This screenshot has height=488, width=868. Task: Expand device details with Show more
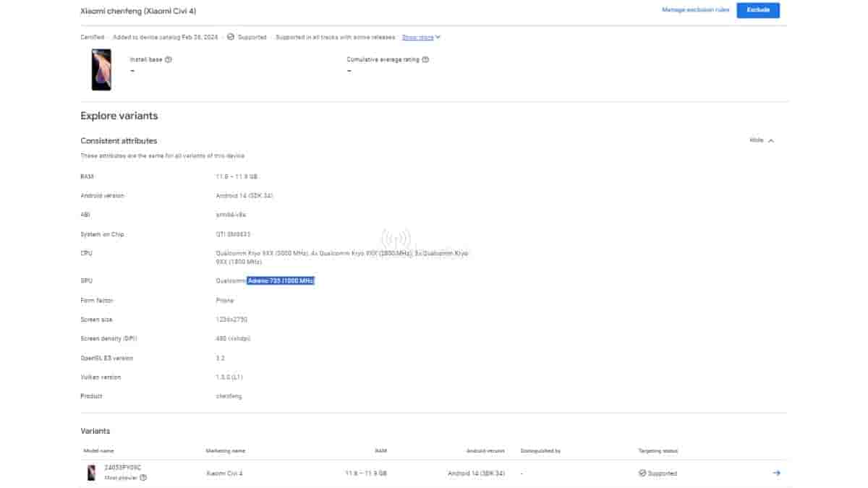(x=420, y=38)
